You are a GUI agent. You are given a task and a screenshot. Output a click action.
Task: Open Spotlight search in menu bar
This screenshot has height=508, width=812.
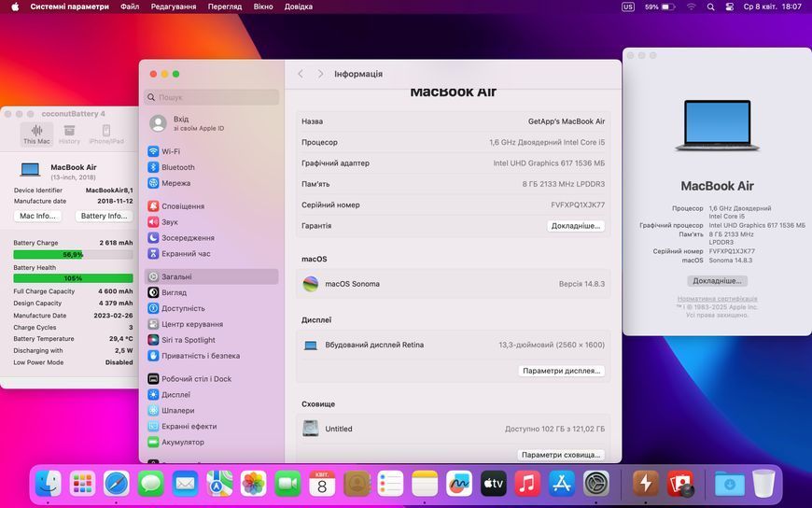710,7
